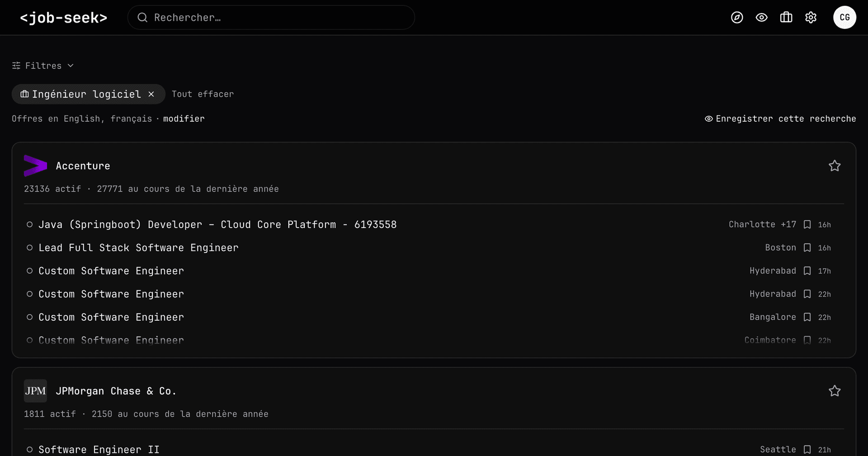This screenshot has width=868, height=456.
Task: Bookmark the Hyderabad 22h Custom Software job
Action: (x=807, y=294)
